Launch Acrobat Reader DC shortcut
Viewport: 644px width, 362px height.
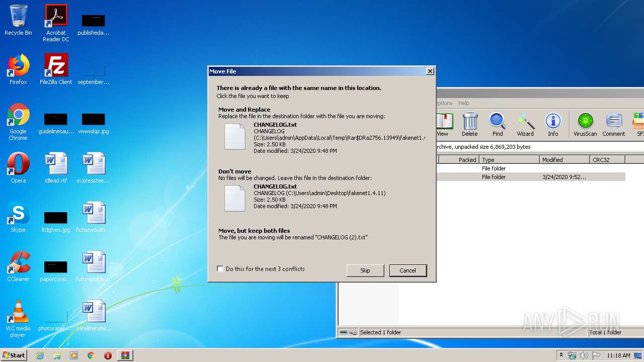tap(56, 23)
